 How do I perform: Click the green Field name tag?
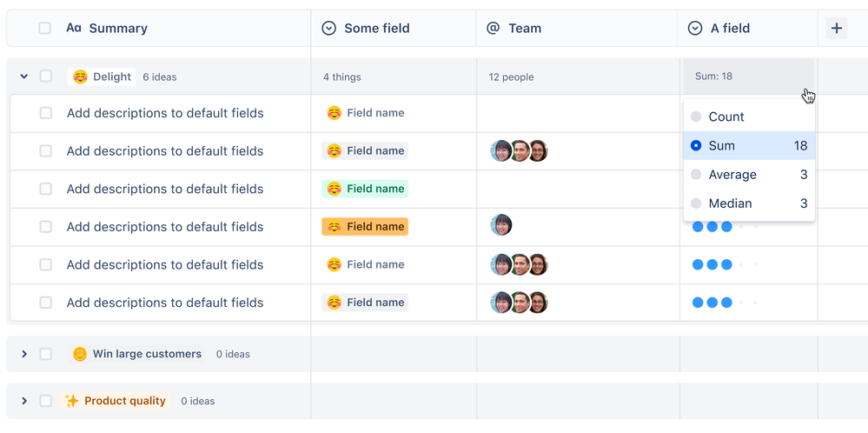pyautogui.click(x=365, y=189)
